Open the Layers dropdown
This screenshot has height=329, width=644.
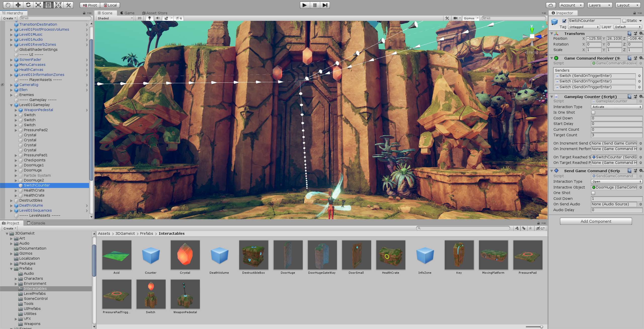coord(599,5)
